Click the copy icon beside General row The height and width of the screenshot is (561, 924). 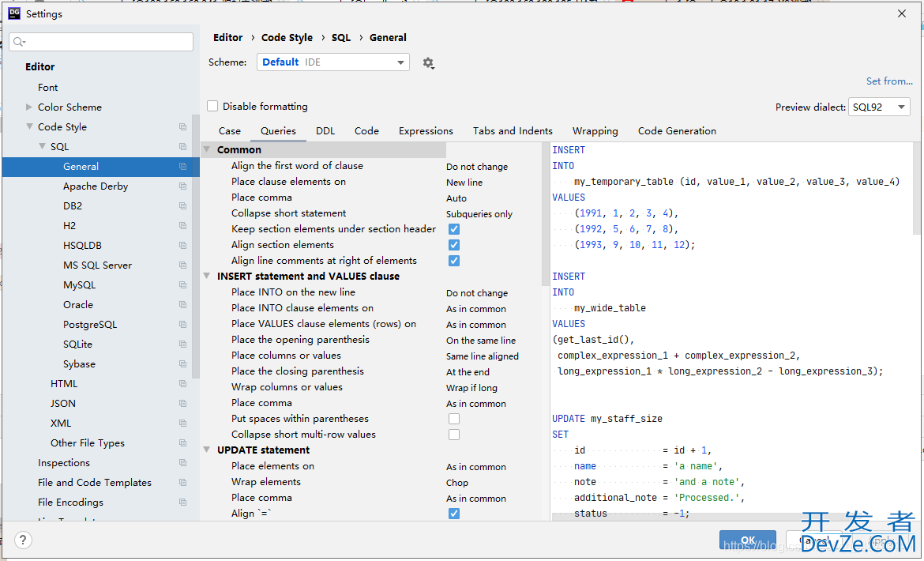click(182, 167)
